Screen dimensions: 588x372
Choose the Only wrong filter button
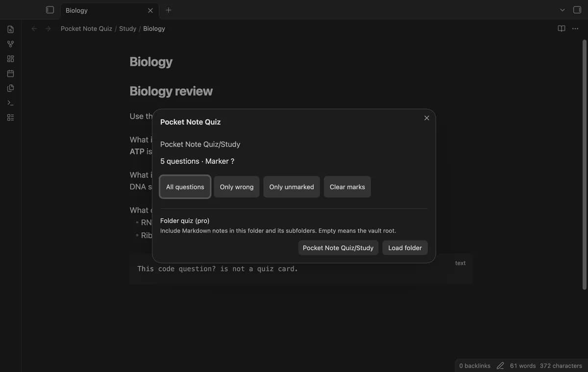pyautogui.click(x=237, y=187)
